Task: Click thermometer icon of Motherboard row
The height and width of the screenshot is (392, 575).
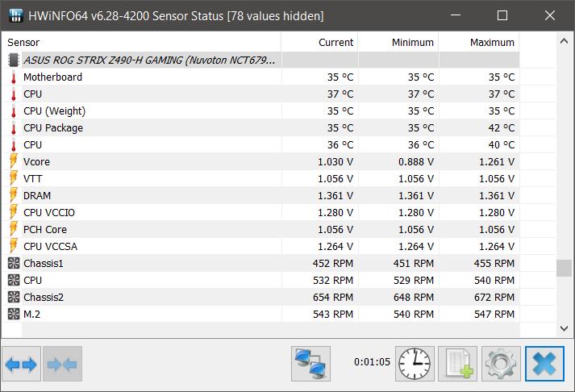Action: click(x=14, y=77)
